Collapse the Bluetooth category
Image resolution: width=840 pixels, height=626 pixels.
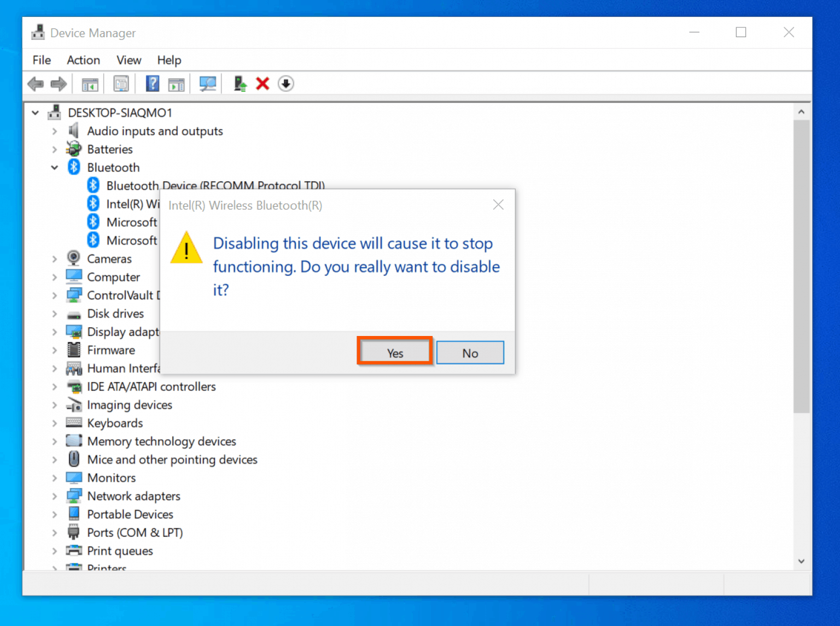click(55, 167)
